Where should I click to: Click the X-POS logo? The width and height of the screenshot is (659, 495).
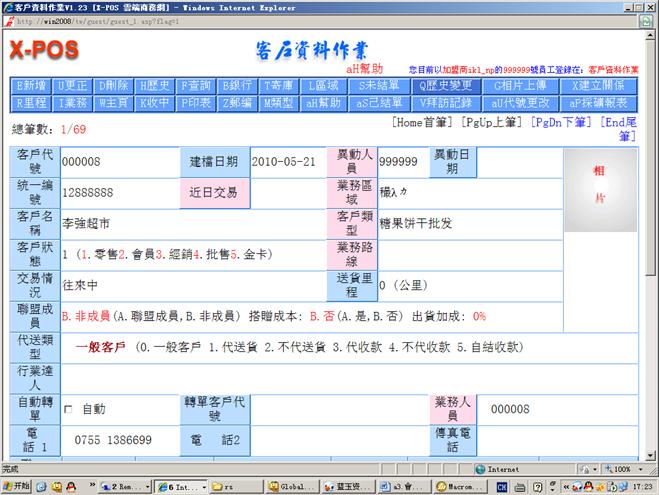point(44,49)
